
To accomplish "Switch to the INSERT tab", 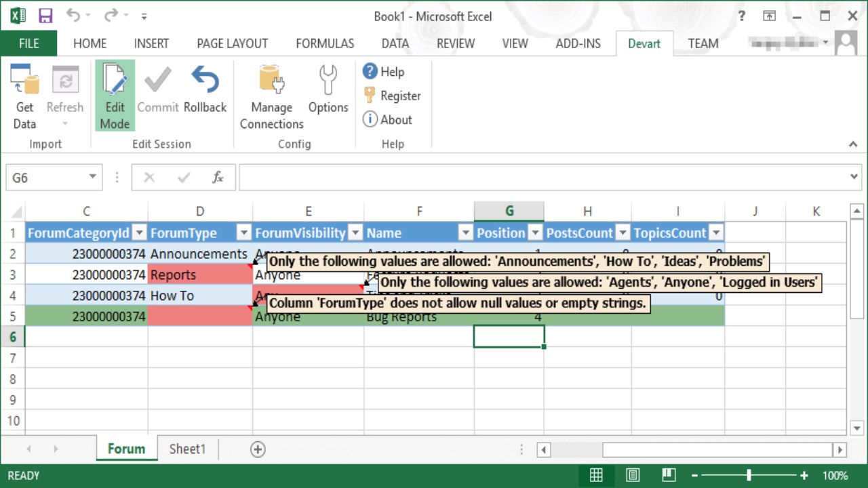I will click(x=151, y=43).
